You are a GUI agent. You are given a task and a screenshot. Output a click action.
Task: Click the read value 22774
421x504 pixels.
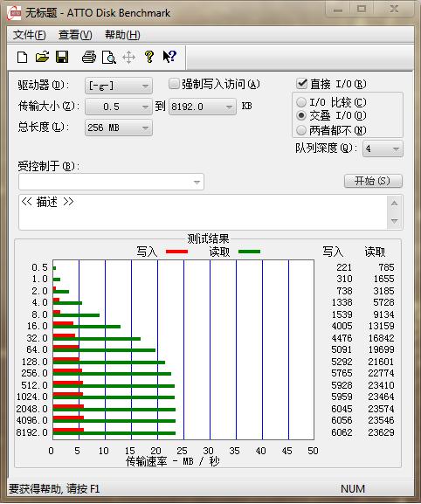(x=381, y=373)
